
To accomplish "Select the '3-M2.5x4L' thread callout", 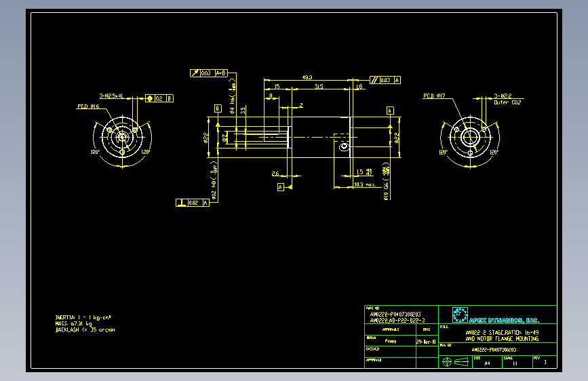I will (111, 96).
